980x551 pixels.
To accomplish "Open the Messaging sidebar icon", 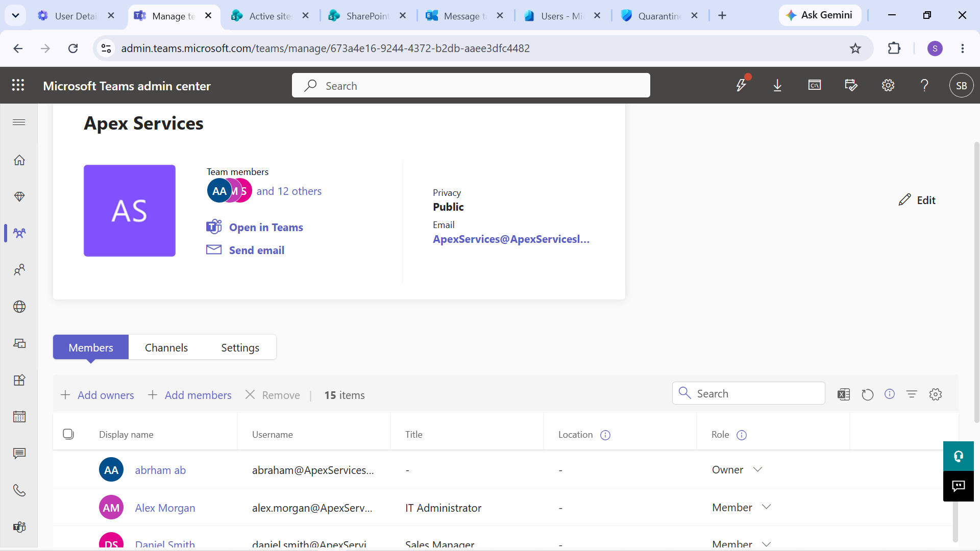I will tap(19, 454).
